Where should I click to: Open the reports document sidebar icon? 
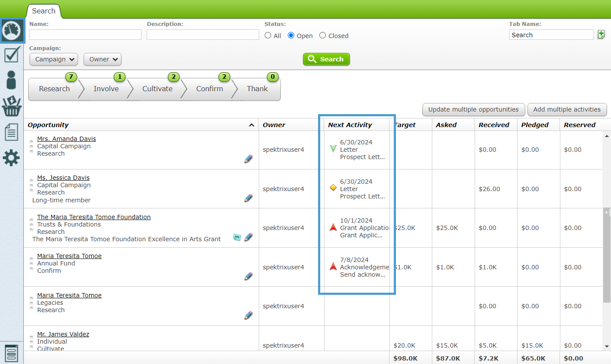(12, 132)
